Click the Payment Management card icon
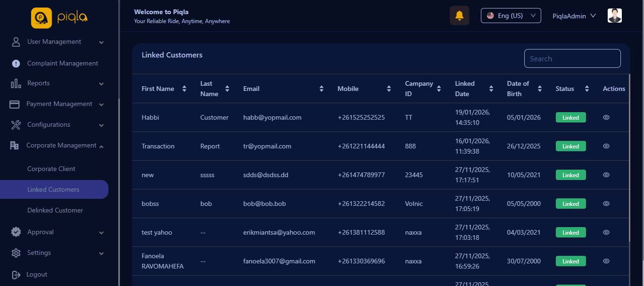Viewport: 644px width, 286px height. click(x=15, y=104)
